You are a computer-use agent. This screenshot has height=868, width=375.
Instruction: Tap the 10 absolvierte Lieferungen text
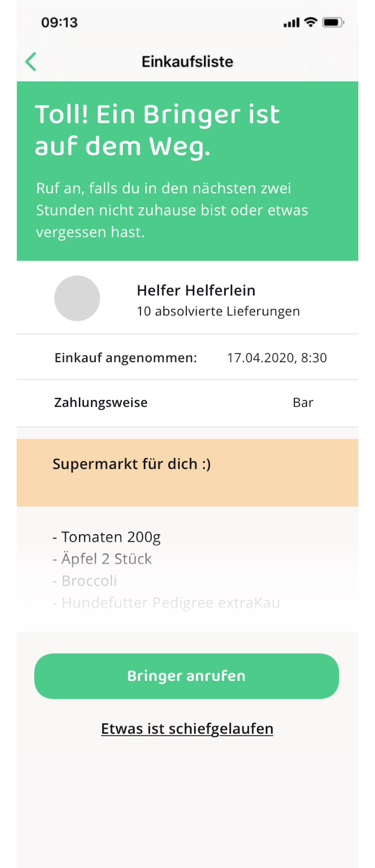point(218,311)
